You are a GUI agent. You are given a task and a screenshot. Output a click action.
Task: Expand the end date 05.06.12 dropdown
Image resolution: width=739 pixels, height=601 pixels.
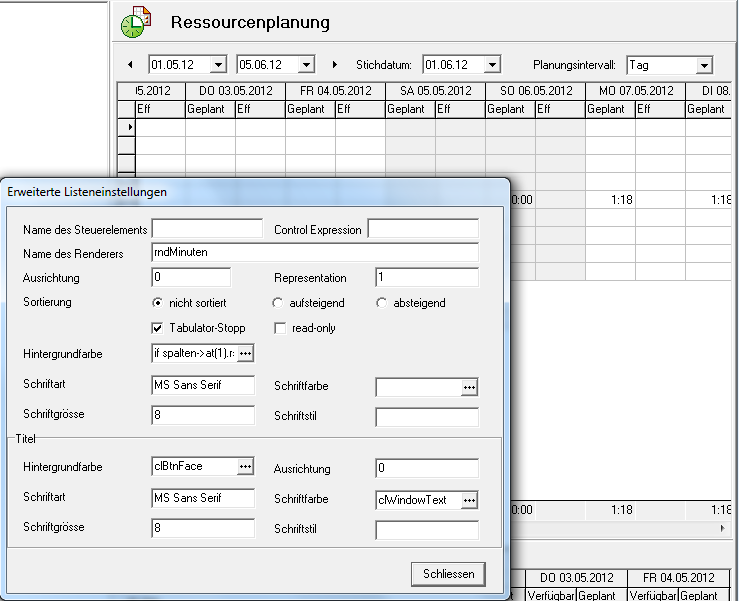pos(305,65)
